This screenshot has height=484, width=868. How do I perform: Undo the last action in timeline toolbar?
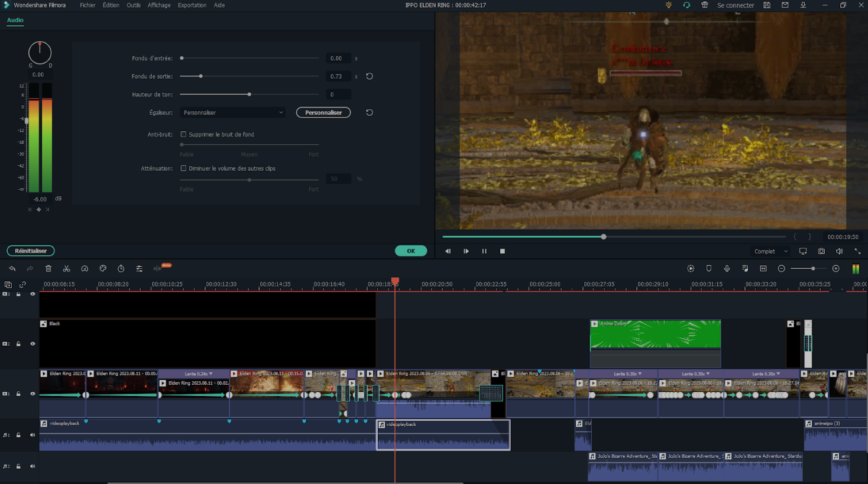[12, 268]
